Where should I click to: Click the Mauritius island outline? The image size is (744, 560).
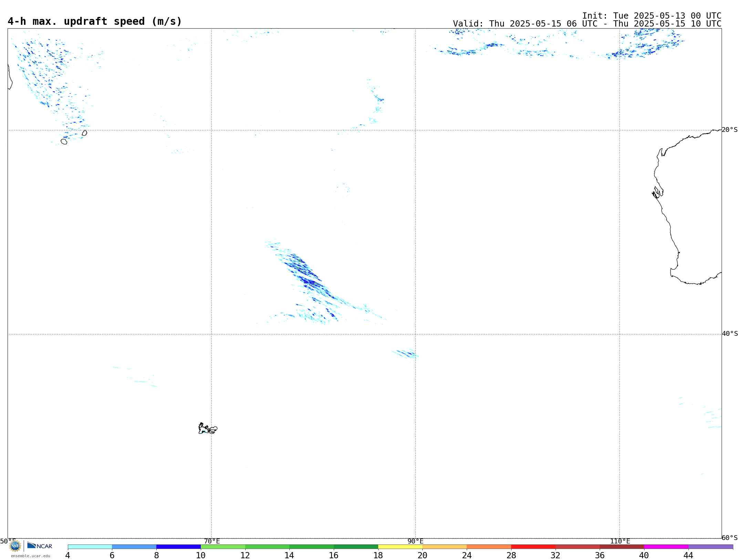tap(84, 133)
